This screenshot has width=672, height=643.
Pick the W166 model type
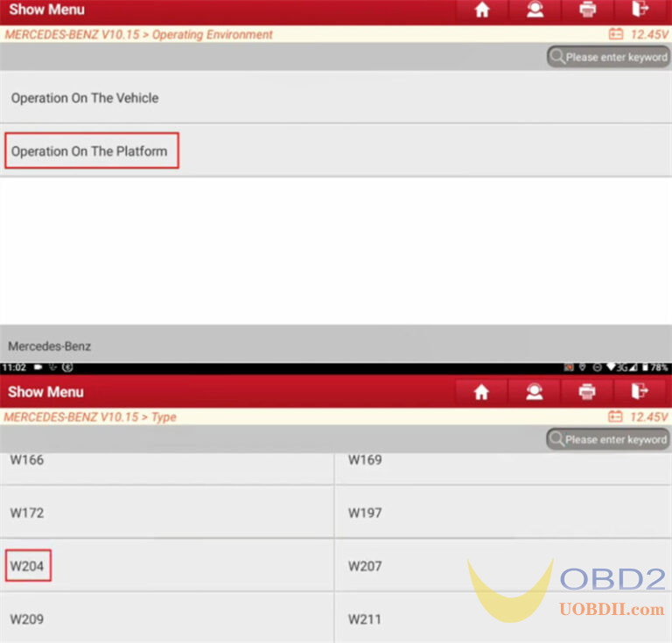[27, 460]
